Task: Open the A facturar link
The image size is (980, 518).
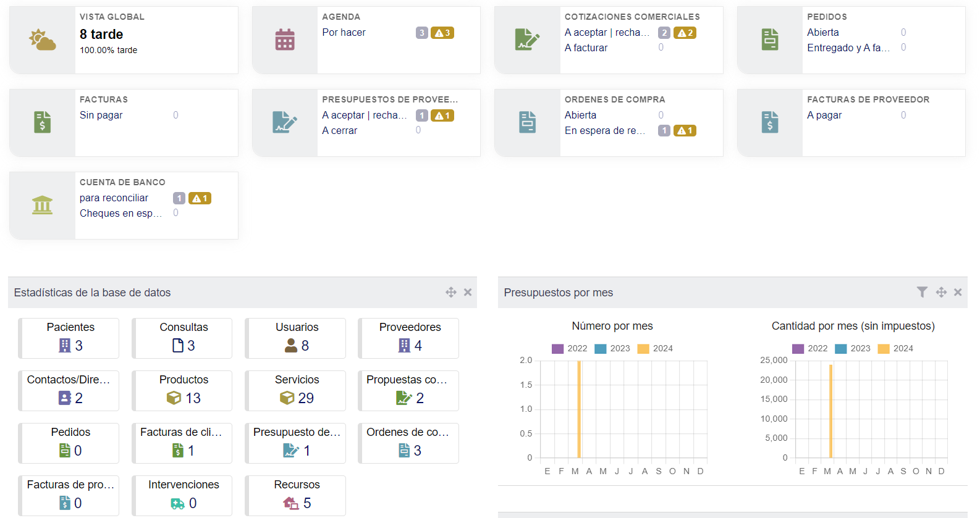Action: [586, 48]
